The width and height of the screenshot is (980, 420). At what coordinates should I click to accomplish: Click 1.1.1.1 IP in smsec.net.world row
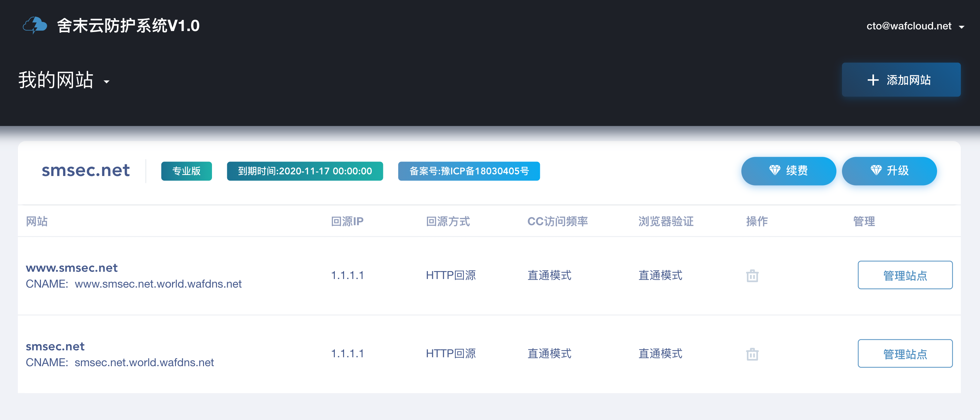(347, 353)
